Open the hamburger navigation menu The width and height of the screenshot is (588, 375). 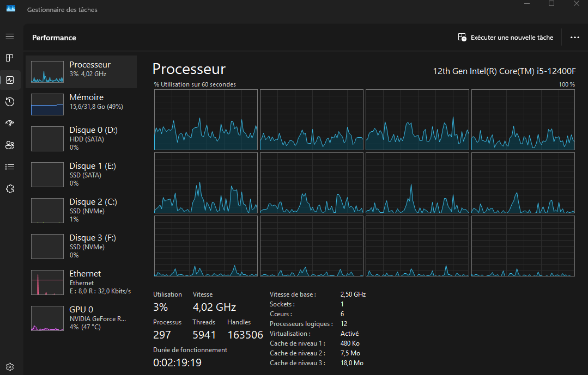[x=10, y=36]
